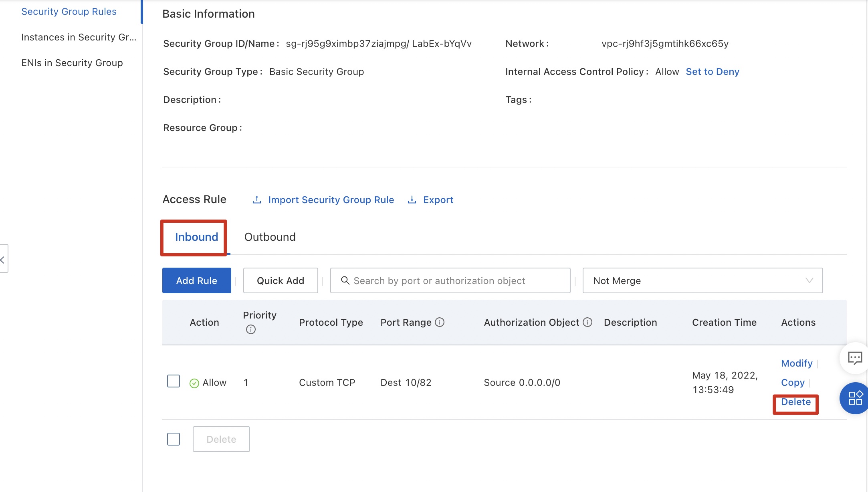The image size is (868, 492).
Task: Open the feedback chat bubble icon
Action: click(x=855, y=358)
